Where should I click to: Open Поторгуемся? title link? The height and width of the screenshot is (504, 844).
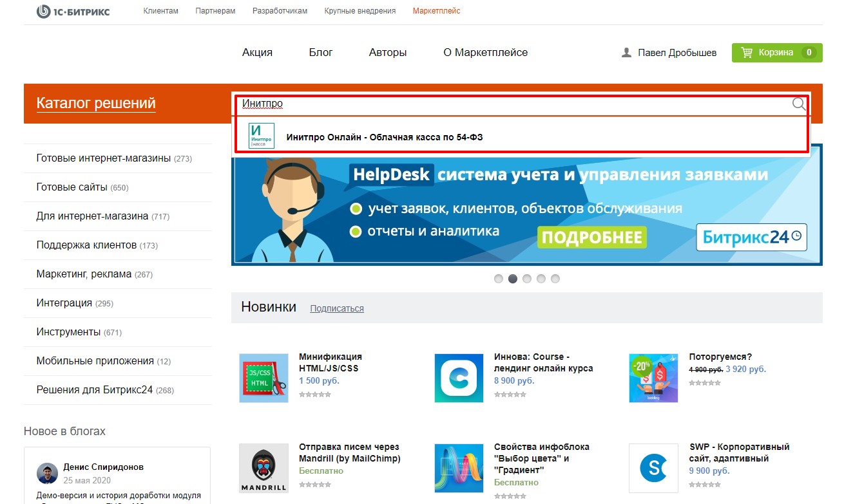pyautogui.click(x=720, y=357)
